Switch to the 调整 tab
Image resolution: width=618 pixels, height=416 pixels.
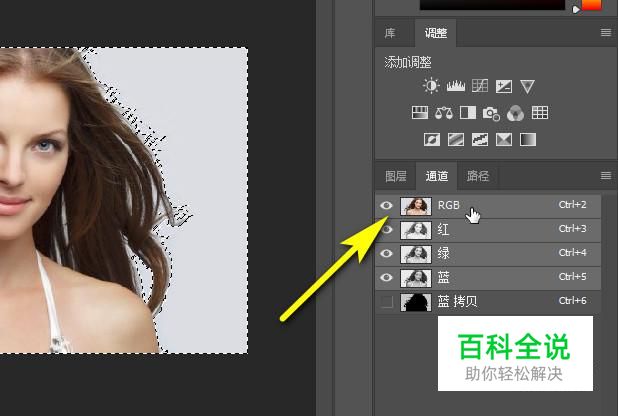click(436, 33)
